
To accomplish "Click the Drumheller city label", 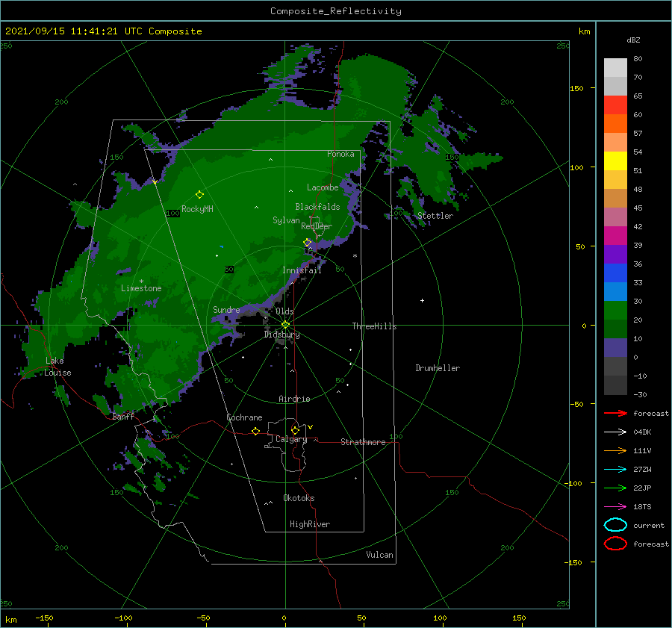I will coord(438,368).
